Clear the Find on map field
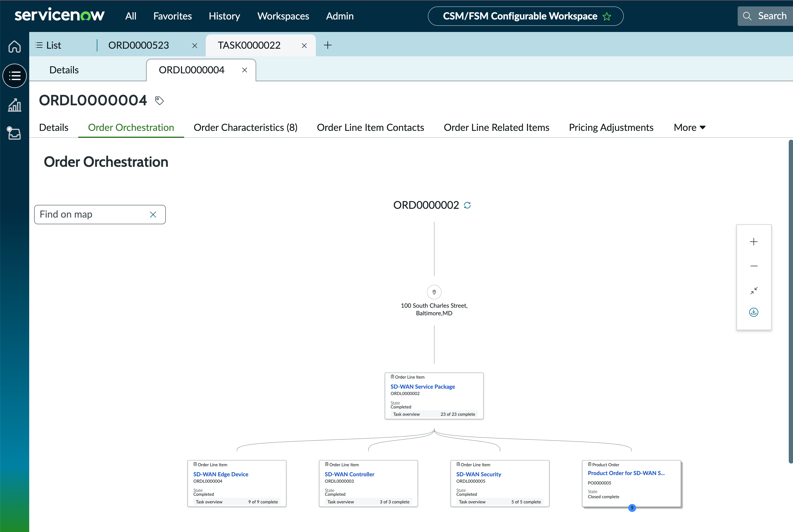 pos(153,215)
